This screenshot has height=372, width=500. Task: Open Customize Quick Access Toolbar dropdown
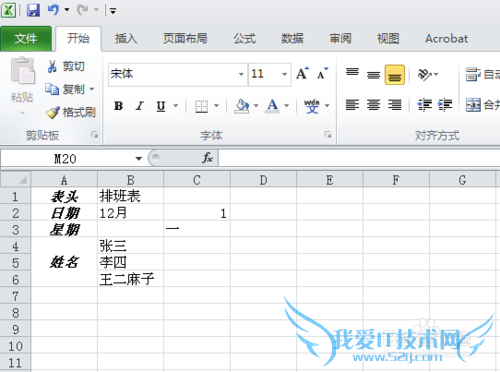tap(113, 11)
